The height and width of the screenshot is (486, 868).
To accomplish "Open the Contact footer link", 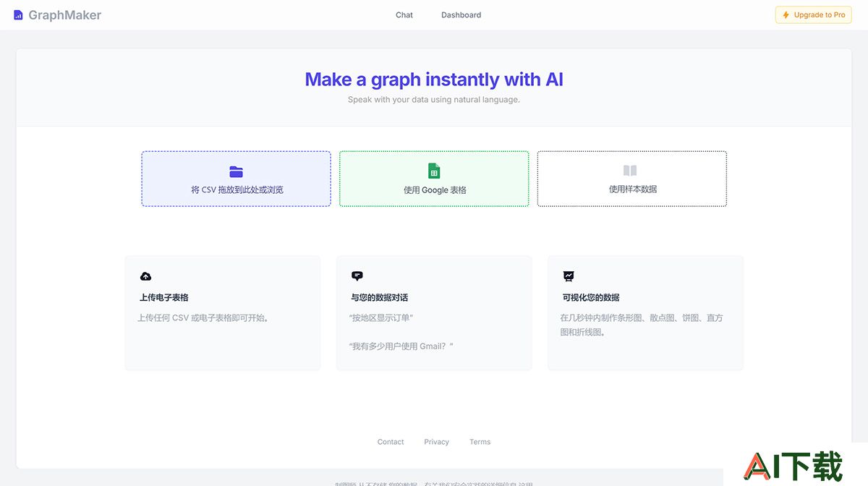I will click(391, 442).
